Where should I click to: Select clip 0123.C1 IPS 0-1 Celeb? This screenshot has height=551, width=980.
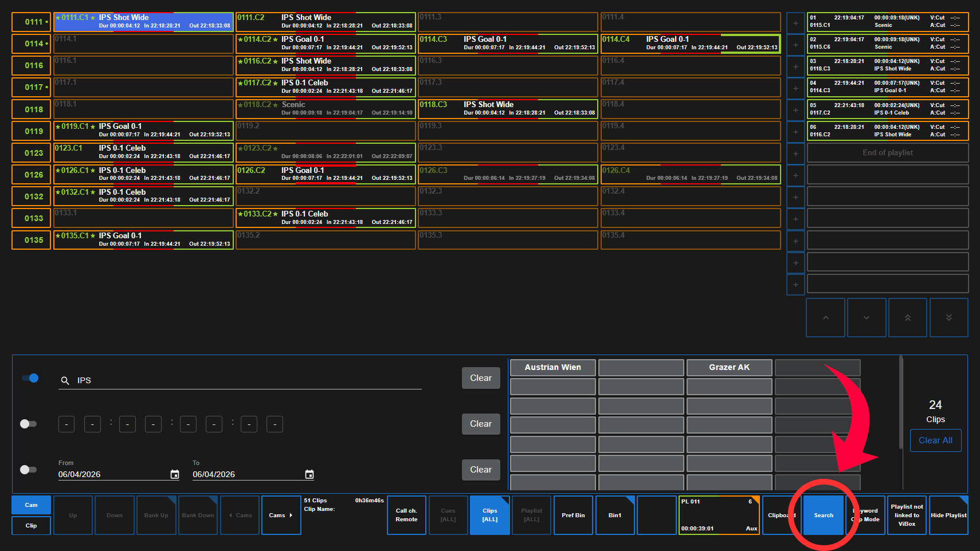pyautogui.click(x=143, y=152)
